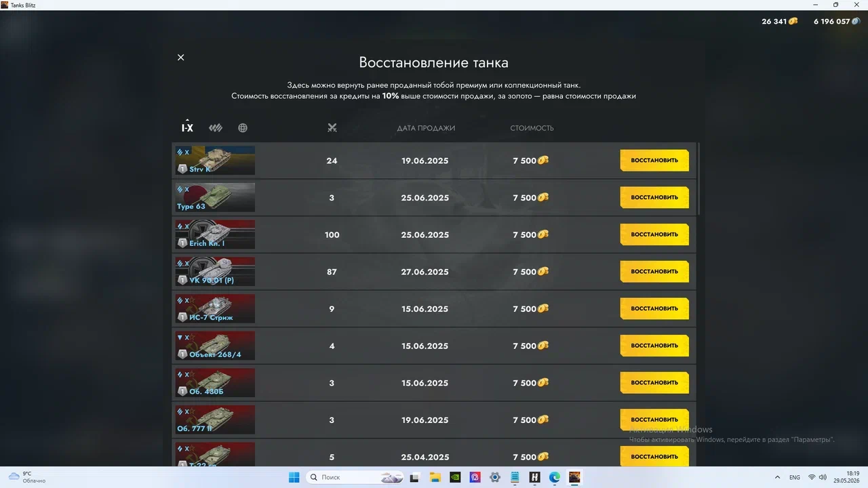
Task: Restore the ИС-7 Стриж tank
Action: (x=654, y=308)
